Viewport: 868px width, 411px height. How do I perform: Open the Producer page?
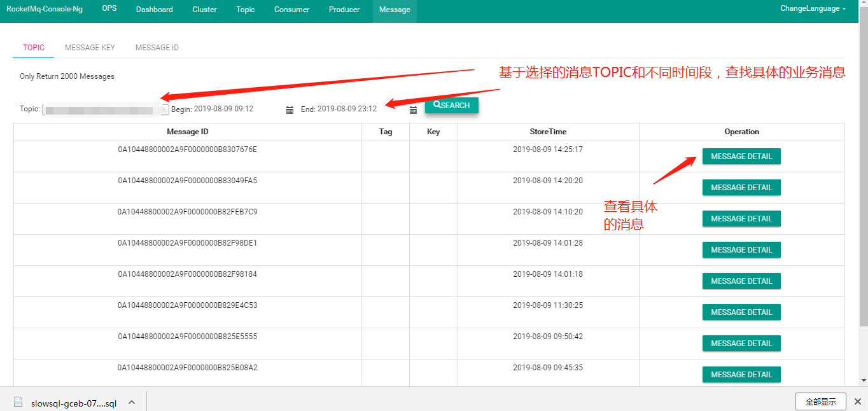coord(344,10)
